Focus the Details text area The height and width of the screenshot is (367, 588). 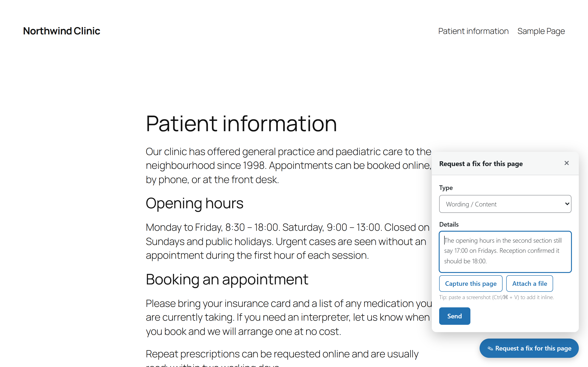coord(505,252)
